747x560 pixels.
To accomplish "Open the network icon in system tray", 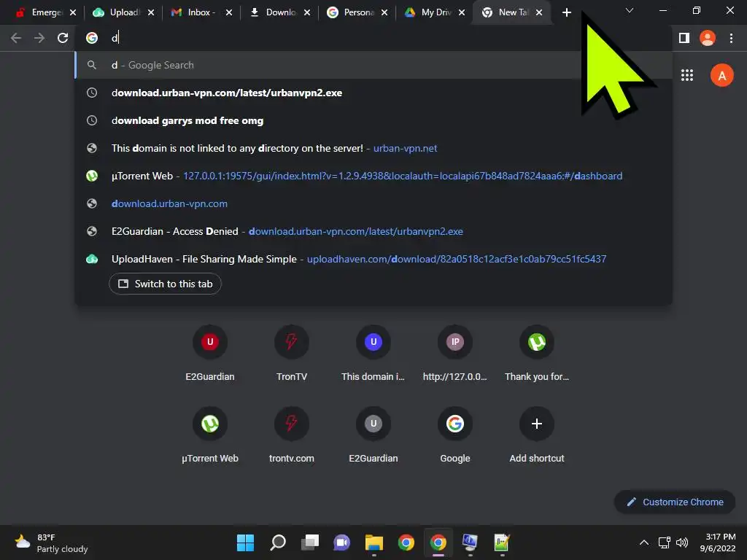I will 664,542.
